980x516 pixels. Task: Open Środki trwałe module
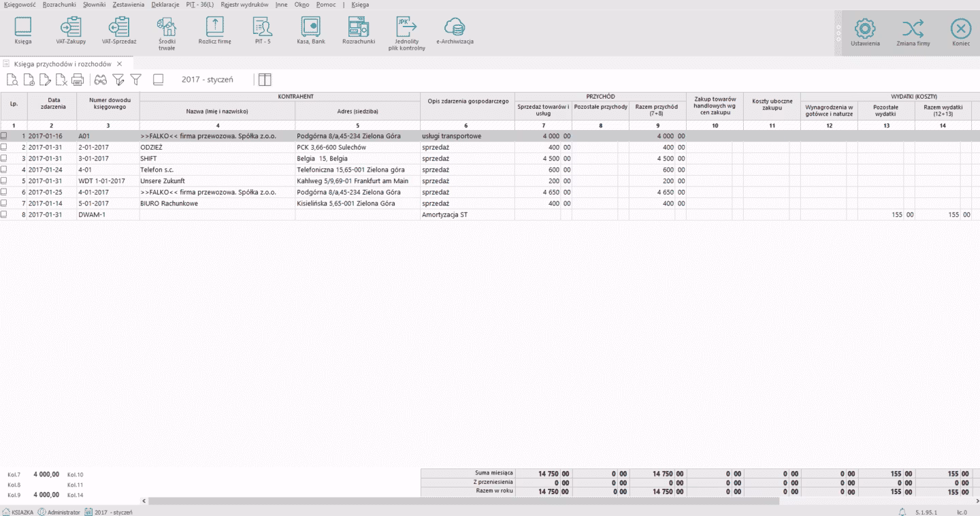pos(167,28)
